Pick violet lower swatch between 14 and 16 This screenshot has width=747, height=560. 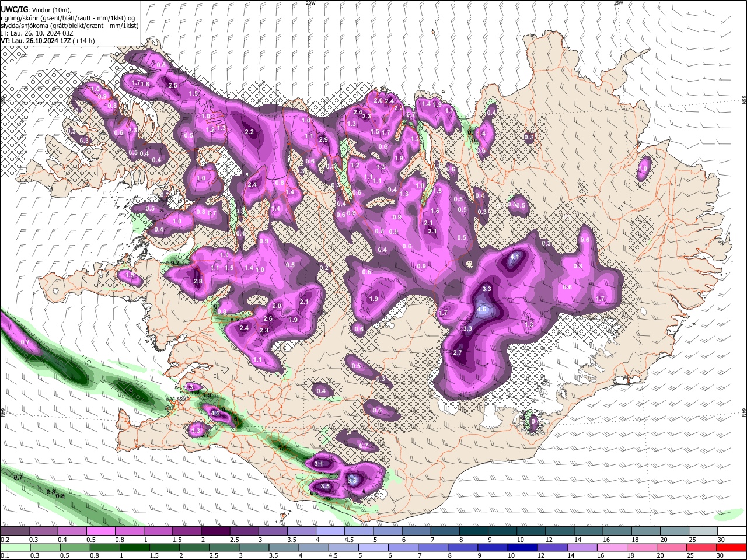(x=582, y=548)
